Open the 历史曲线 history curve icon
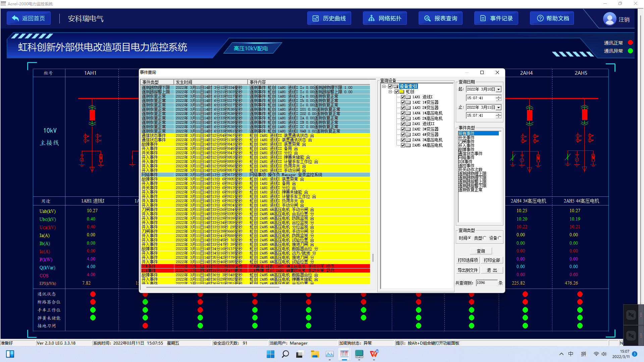Viewport: 644px width, 362px height. point(316,18)
